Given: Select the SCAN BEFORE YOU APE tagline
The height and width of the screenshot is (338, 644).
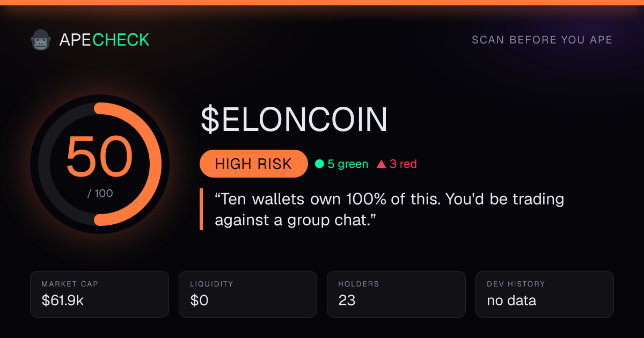Looking at the screenshot, I should [542, 40].
